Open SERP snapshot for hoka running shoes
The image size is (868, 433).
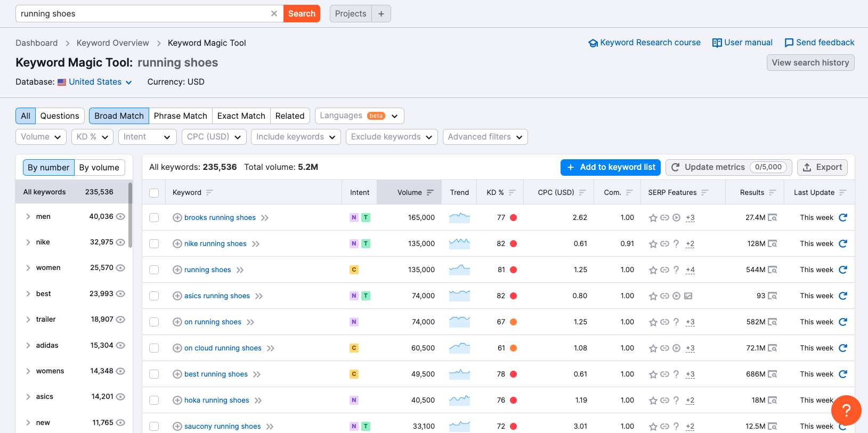pos(772,401)
